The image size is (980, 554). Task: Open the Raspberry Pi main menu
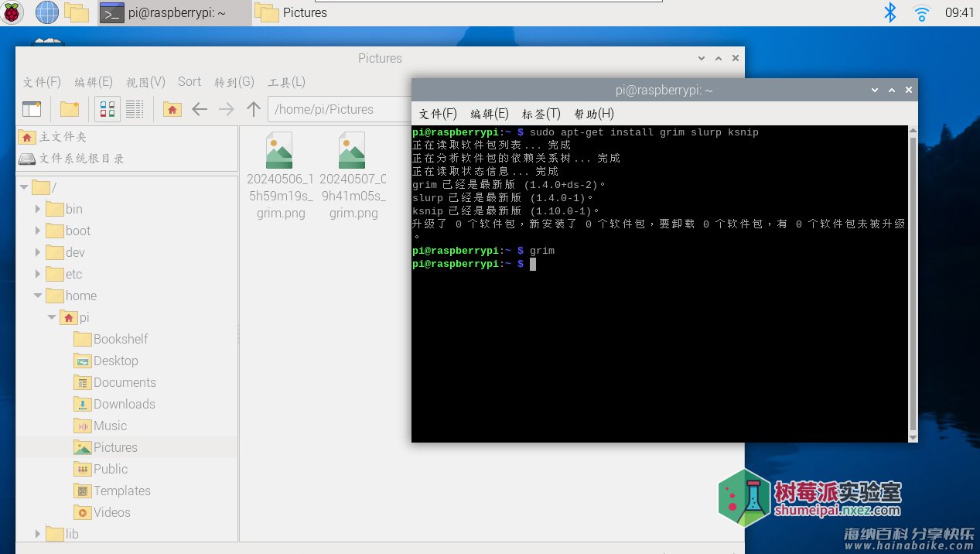12,12
